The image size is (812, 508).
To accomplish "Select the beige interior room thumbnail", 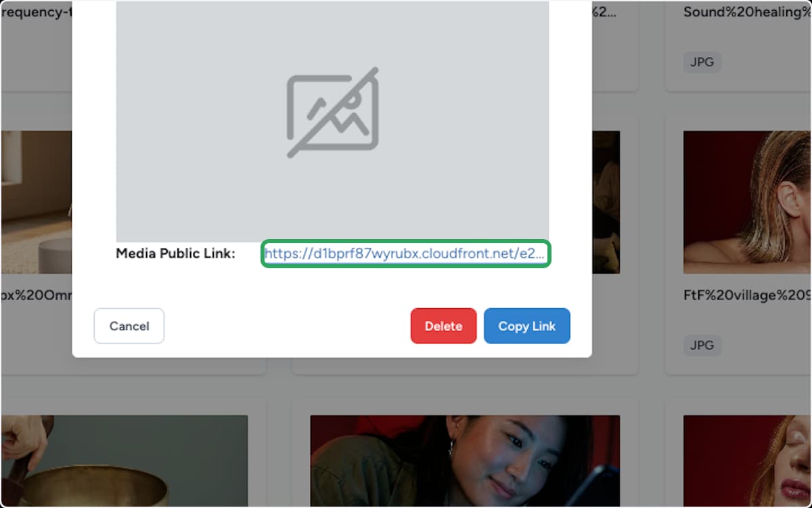I will point(37,202).
